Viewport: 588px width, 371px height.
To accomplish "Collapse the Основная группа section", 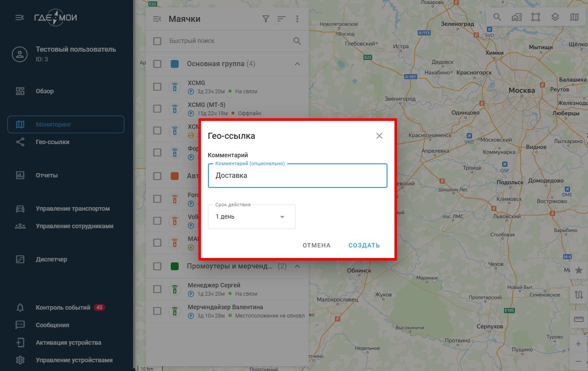I will tap(297, 64).
